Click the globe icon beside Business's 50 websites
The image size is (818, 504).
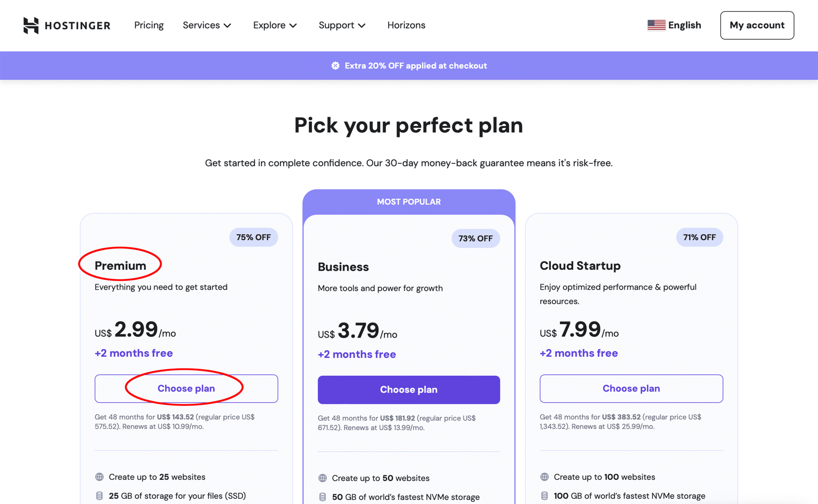(322, 478)
